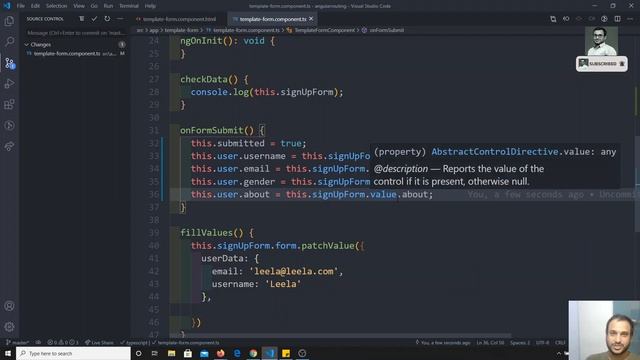Open editor more actions ellipsis

tap(630, 19)
